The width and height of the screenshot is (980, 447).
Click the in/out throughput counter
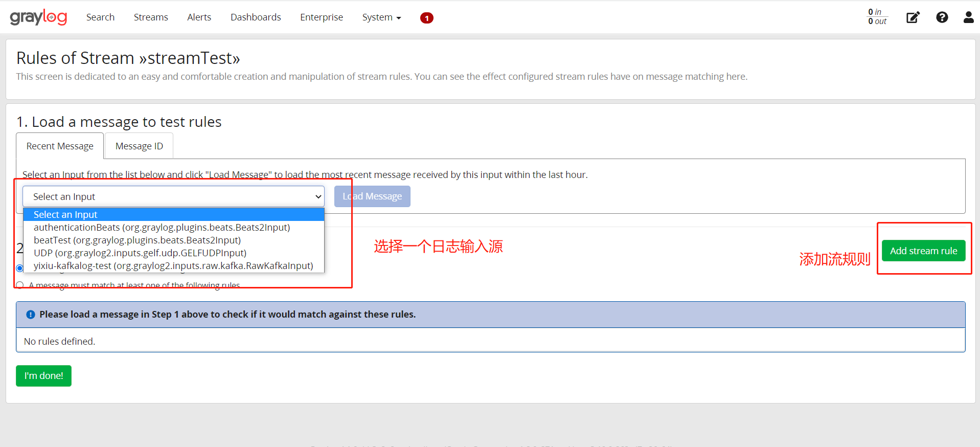pyautogui.click(x=877, y=16)
